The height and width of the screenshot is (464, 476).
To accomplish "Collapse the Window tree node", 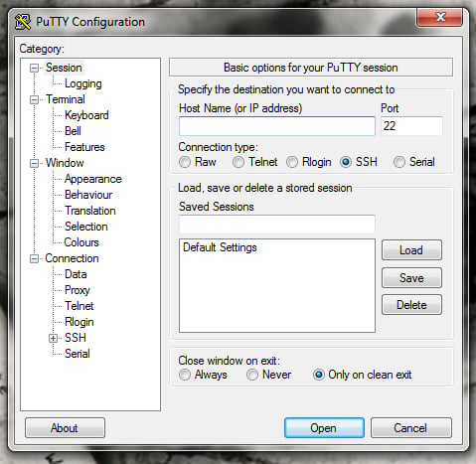I will pyautogui.click(x=34, y=163).
